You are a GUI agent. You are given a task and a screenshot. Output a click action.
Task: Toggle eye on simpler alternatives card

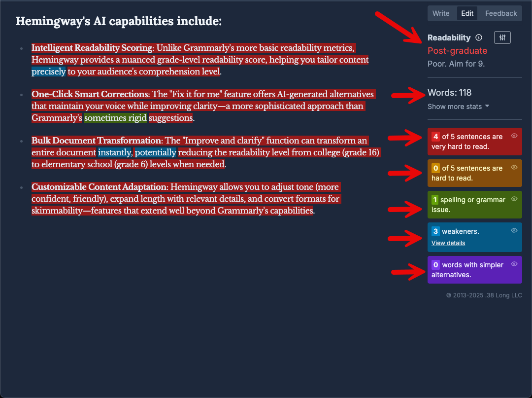tap(514, 264)
